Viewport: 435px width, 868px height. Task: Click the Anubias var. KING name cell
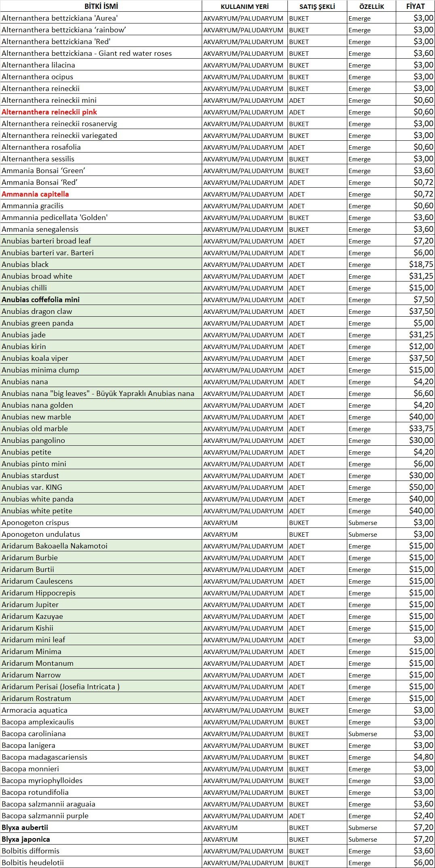point(32,487)
